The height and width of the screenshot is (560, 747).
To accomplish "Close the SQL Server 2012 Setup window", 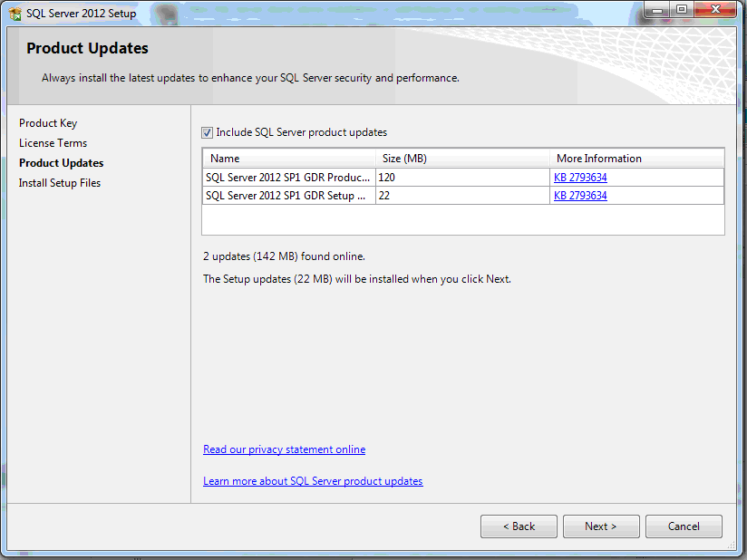I will coord(713,10).
